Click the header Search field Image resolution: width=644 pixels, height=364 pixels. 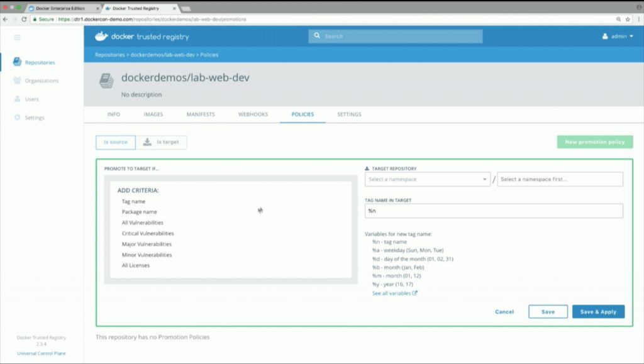[x=395, y=36]
